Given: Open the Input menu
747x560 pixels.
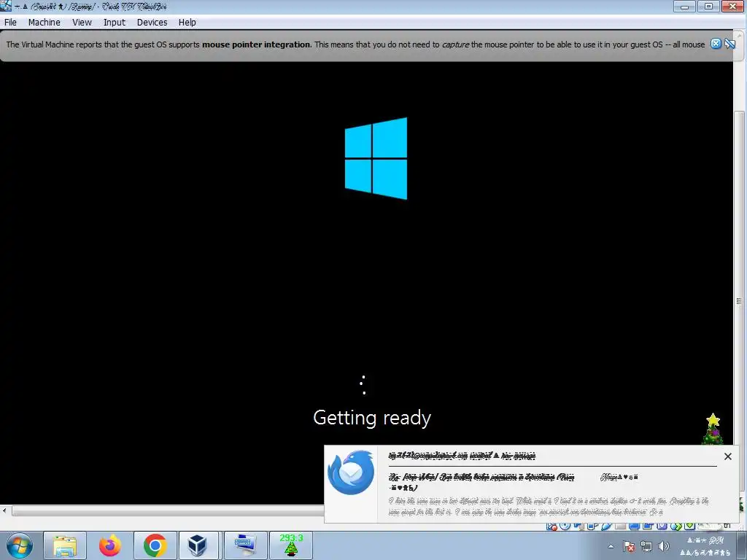Looking at the screenshot, I should coord(115,23).
